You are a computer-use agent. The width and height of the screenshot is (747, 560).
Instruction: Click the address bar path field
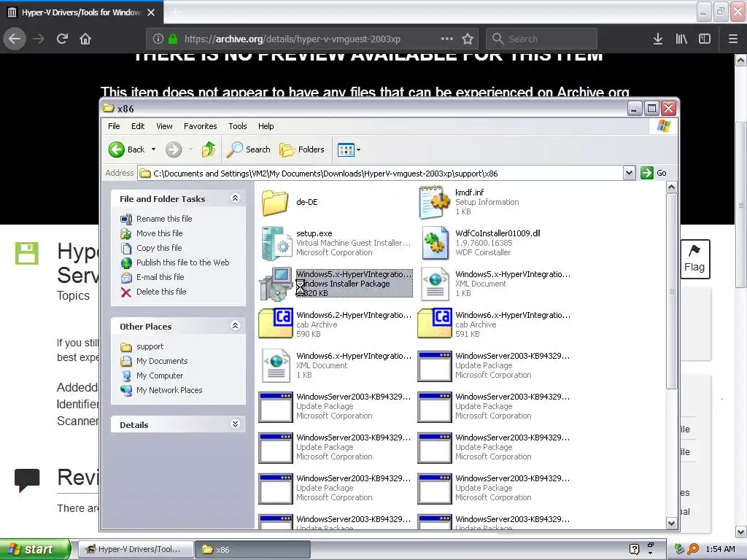(x=380, y=174)
